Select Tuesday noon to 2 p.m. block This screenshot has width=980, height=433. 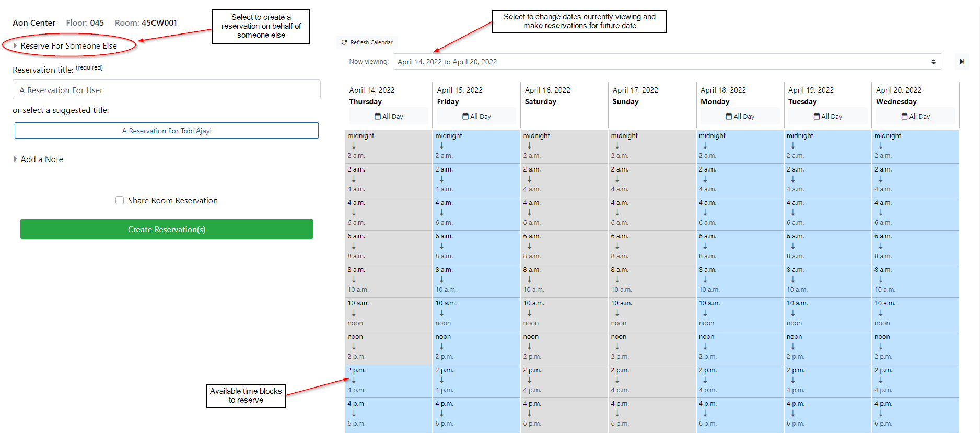(x=827, y=347)
